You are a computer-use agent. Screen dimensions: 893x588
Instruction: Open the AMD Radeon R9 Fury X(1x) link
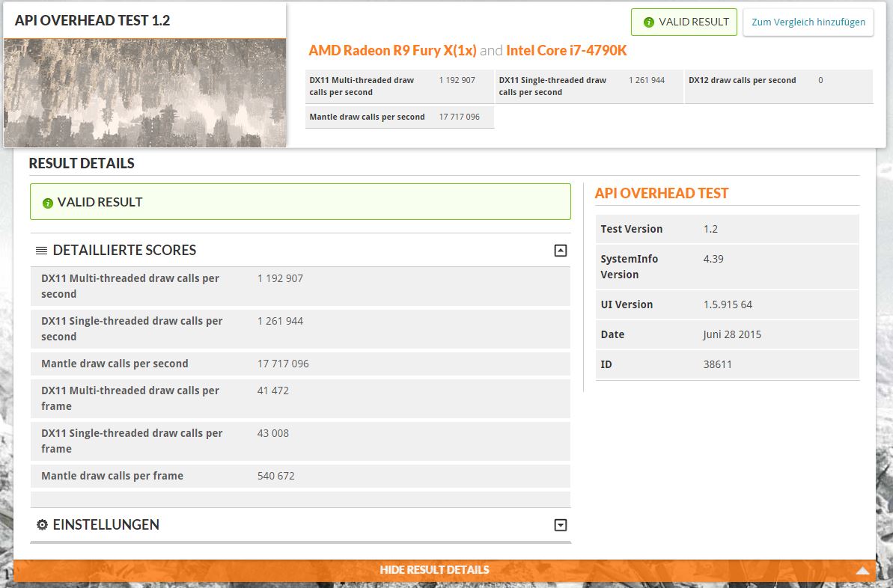pyautogui.click(x=392, y=51)
